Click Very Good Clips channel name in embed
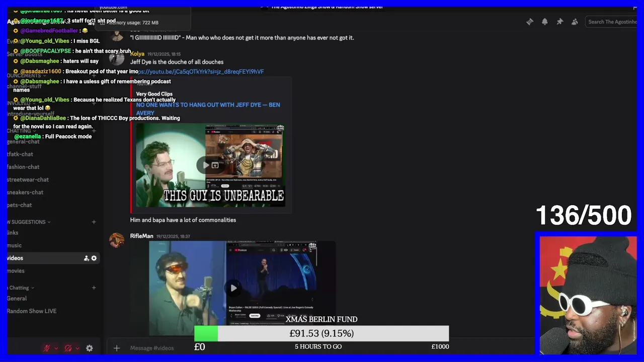644x362 pixels. coord(154,94)
